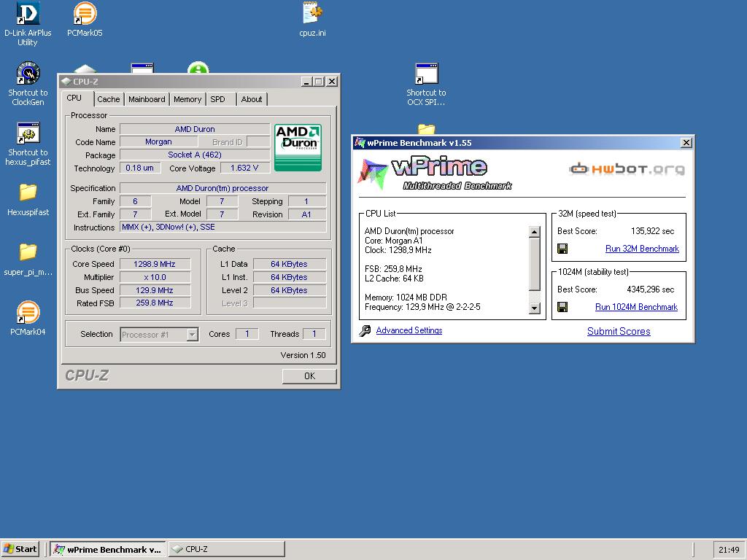Click the save floppy icon for 1024M score

[562, 307]
